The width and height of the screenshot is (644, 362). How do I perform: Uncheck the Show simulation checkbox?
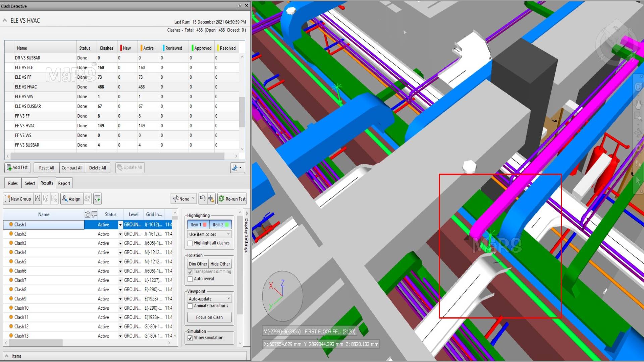(190, 338)
